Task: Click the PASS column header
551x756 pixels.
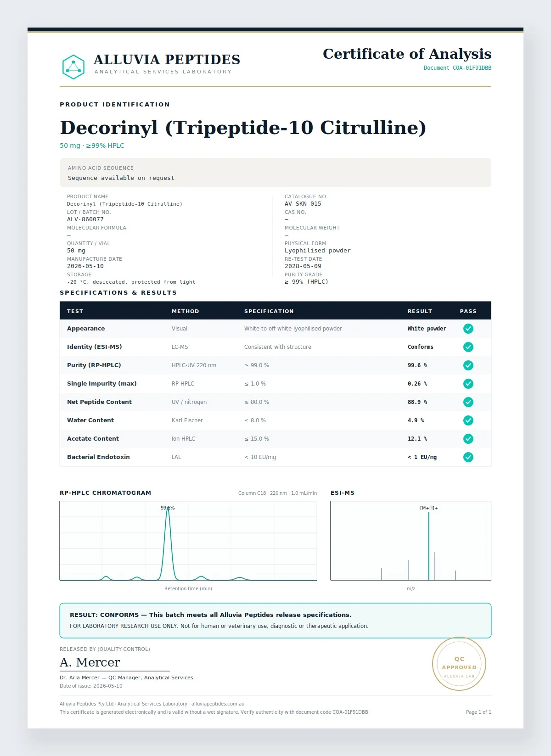Action: (468, 311)
